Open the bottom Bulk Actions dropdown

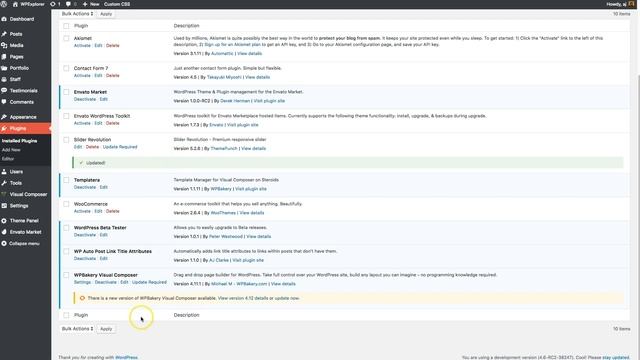(x=77, y=329)
